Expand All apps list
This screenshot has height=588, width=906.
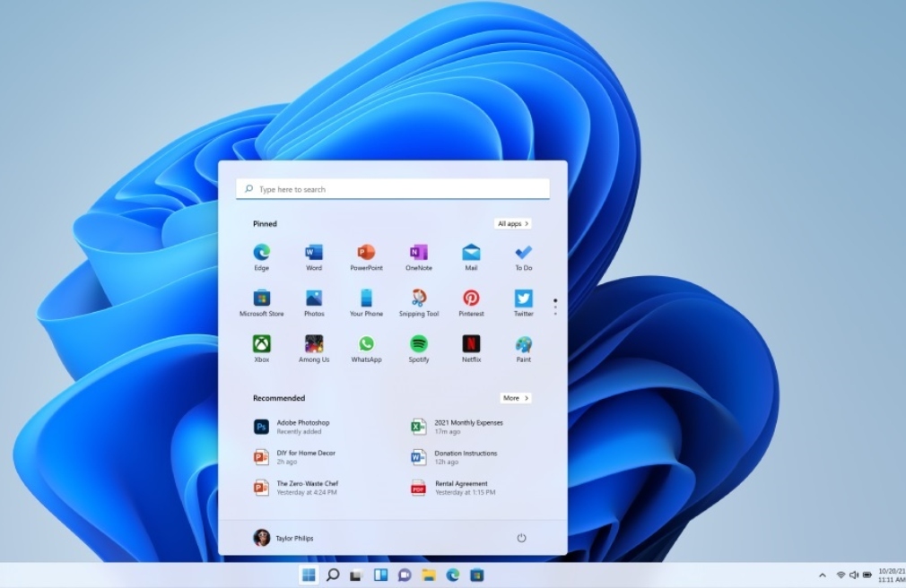tap(512, 223)
